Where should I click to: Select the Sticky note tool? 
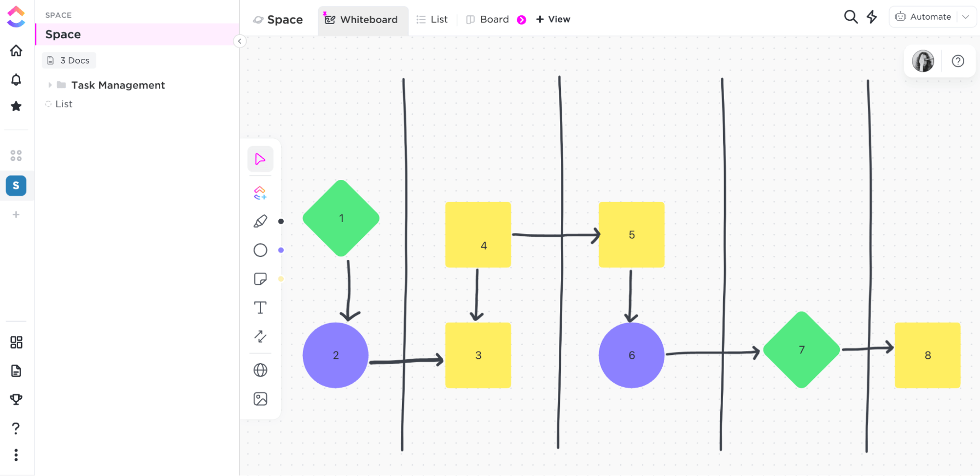[x=260, y=279]
